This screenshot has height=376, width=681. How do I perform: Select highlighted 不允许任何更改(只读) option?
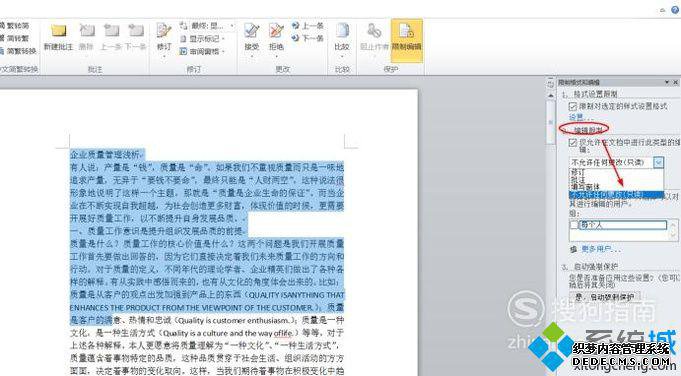point(616,195)
